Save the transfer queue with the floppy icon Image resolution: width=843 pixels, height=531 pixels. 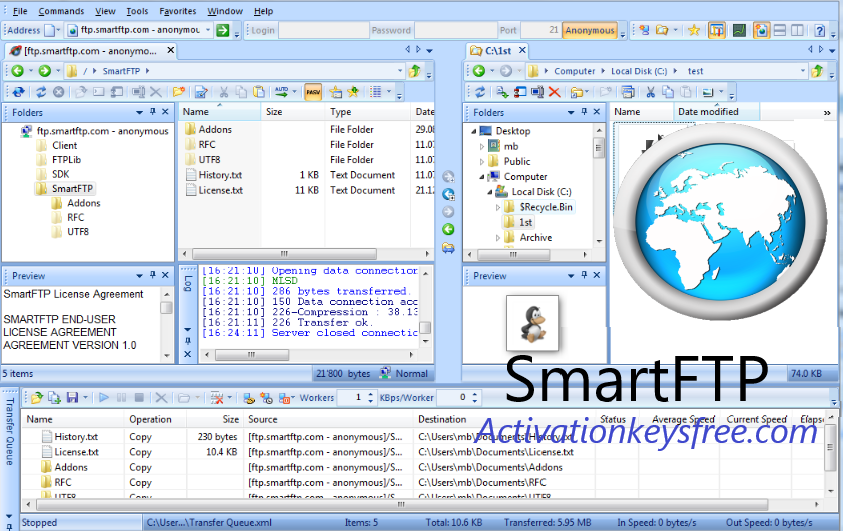(x=72, y=398)
